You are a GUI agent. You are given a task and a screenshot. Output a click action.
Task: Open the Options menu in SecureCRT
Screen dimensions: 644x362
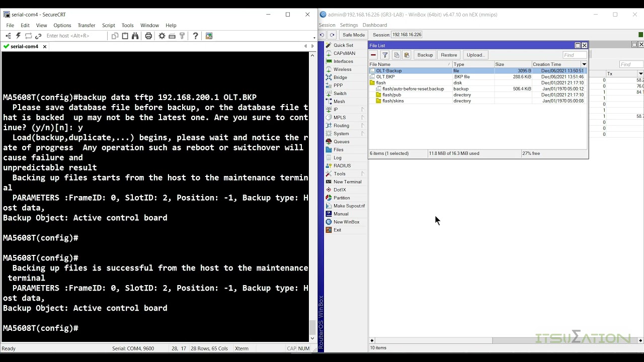pos(62,25)
